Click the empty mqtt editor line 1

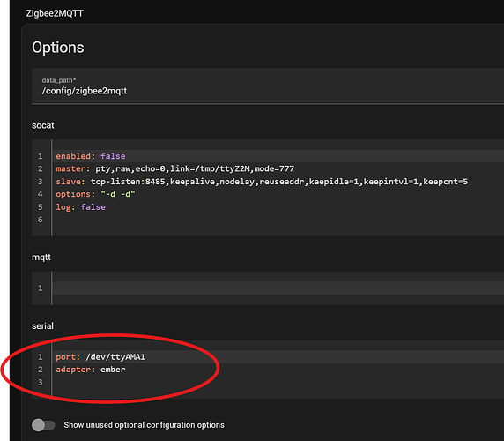[x=278, y=288]
